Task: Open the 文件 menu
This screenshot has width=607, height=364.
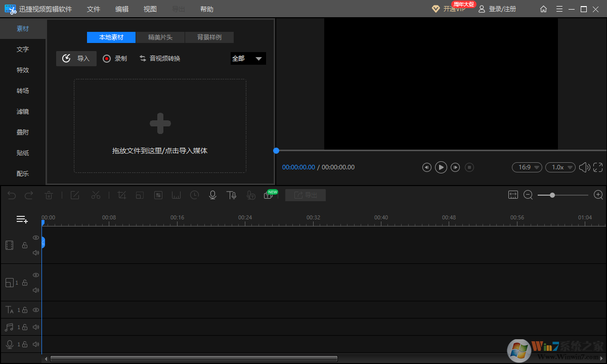Action: click(x=94, y=9)
